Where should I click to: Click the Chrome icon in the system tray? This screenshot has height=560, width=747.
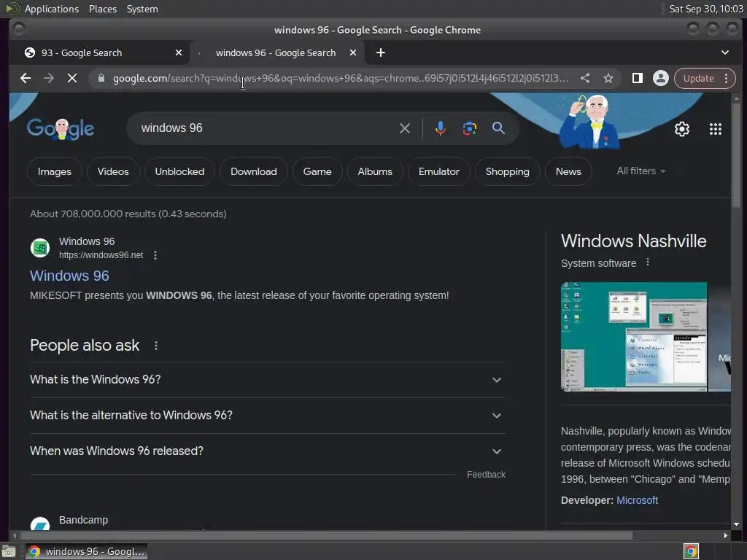coord(691,551)
